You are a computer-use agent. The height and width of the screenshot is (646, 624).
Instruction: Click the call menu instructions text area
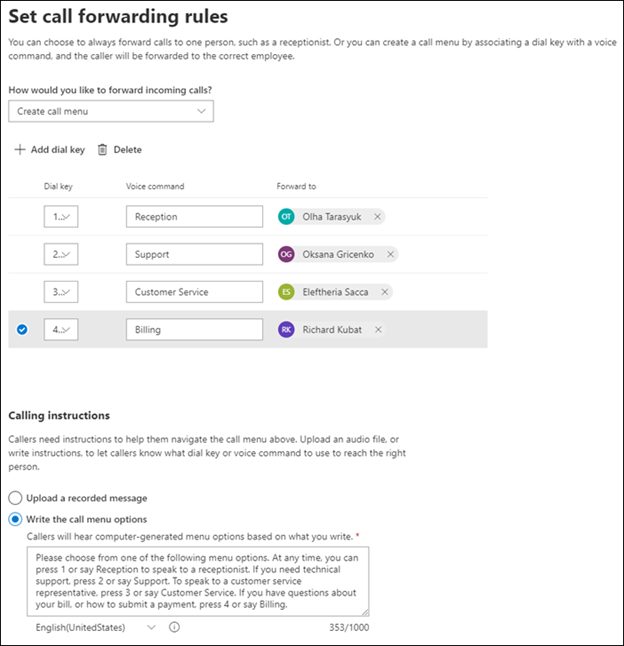[197, 581]
